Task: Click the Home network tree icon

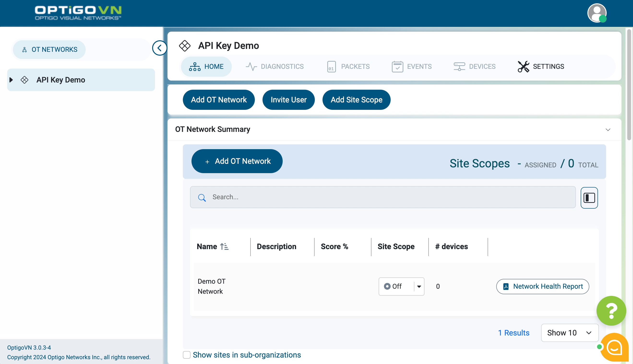Action: pyautogui.click(x=195, y=66)
